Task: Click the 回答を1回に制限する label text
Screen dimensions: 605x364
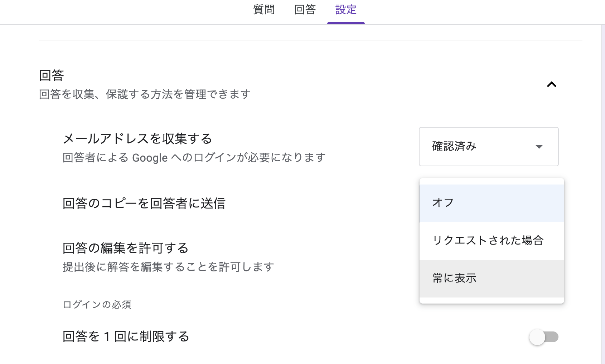Action: [x=126, y=336]
